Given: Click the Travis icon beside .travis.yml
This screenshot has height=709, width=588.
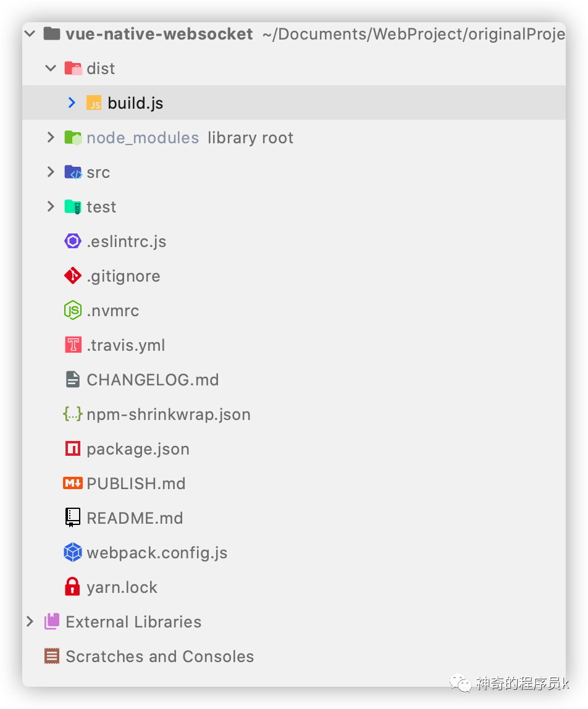Looking at the screenshot, I should pos(73,345).
